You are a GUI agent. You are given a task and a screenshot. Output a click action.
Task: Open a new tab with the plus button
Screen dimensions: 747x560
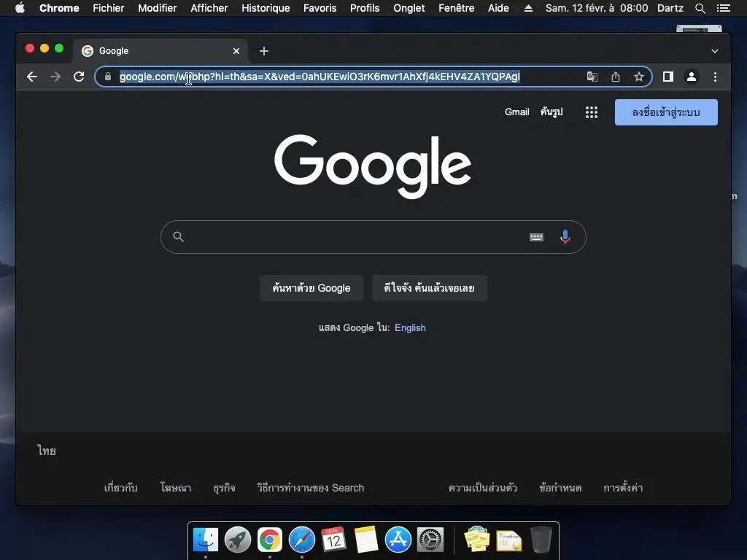tap(264, 51)
